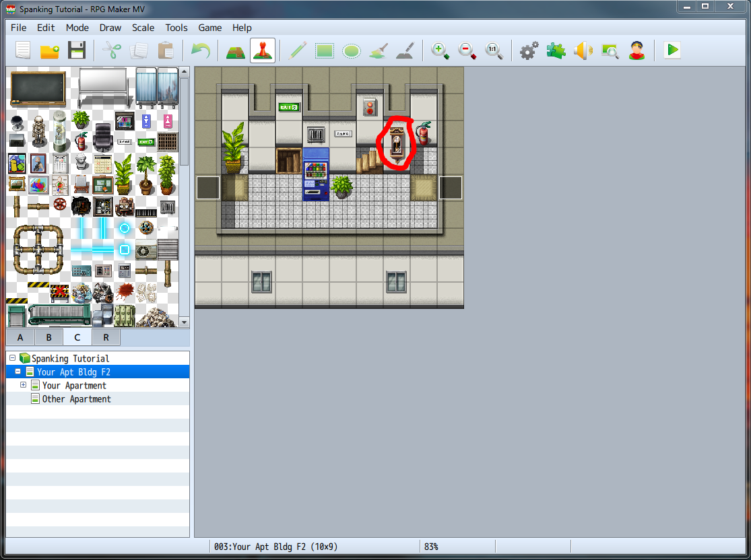Click the green EXIT sign on map
Viewport: 751px width, 560px height.
[x=289, y=107]
